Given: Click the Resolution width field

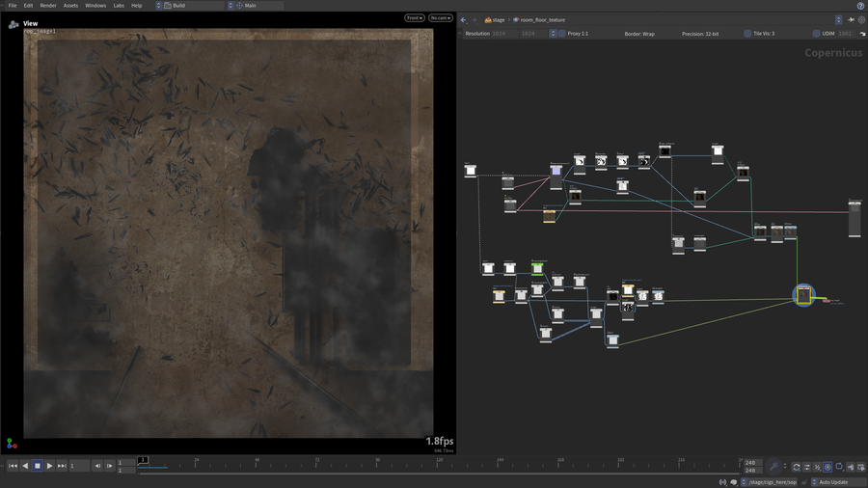Looking at the screenshot, I should 504,34.
